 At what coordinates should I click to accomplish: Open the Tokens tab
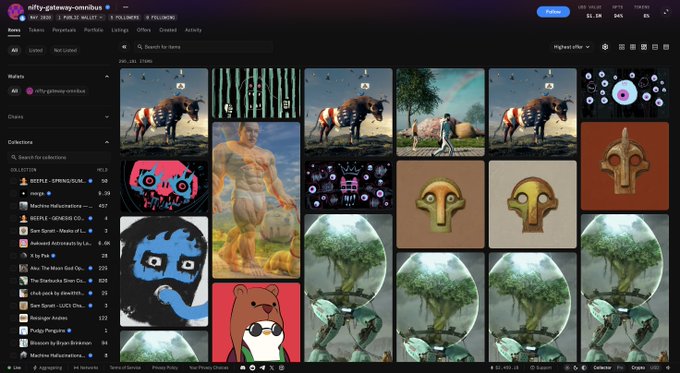click(x=36, y=30)
